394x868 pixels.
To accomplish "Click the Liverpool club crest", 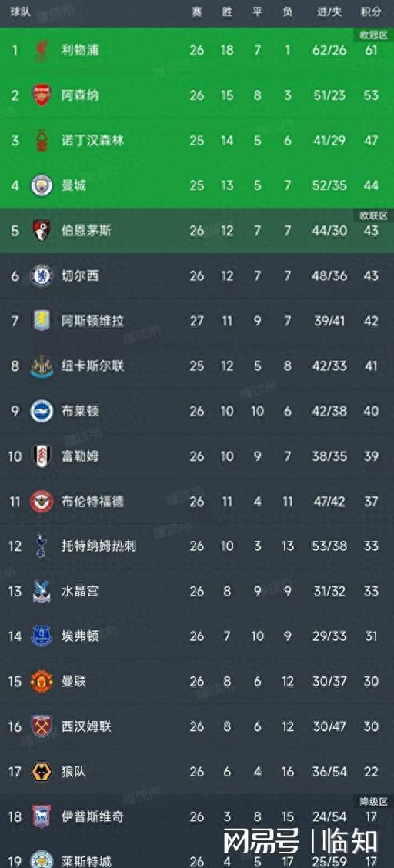I will (42, 50).
